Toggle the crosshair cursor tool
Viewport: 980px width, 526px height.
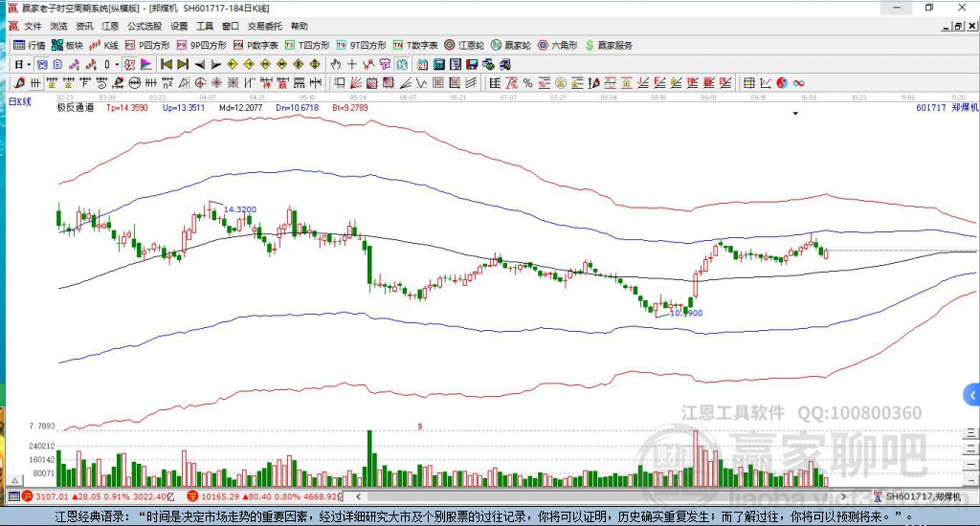pyautogui.click(x=352, y=64)
